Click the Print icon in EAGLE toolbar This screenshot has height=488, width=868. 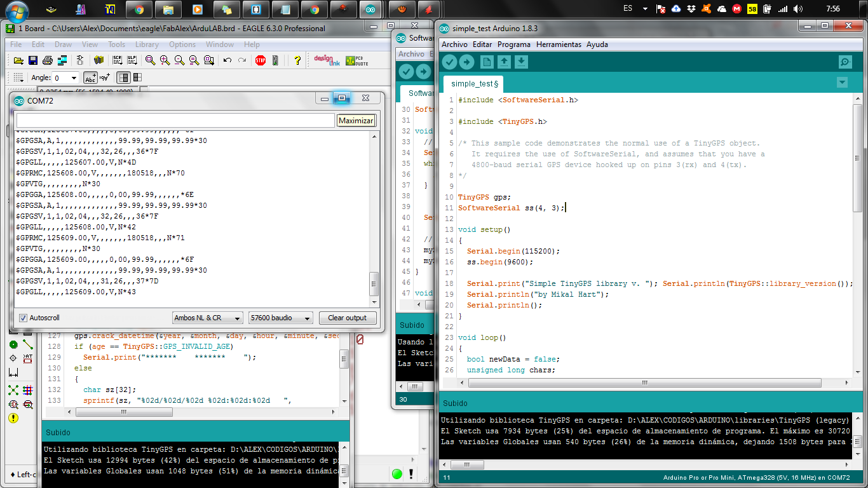pyautogui.click(x=48, y=60)
